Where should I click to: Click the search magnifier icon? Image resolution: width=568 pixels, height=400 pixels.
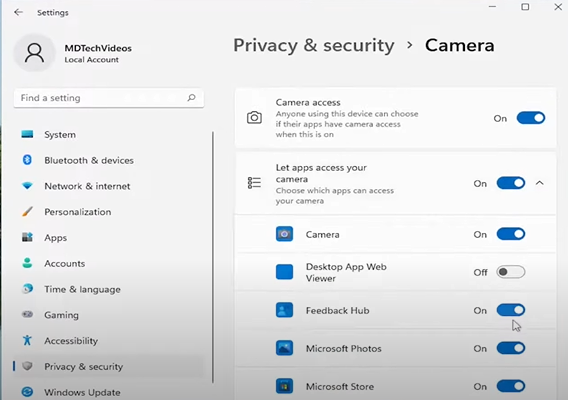point(191,97)
